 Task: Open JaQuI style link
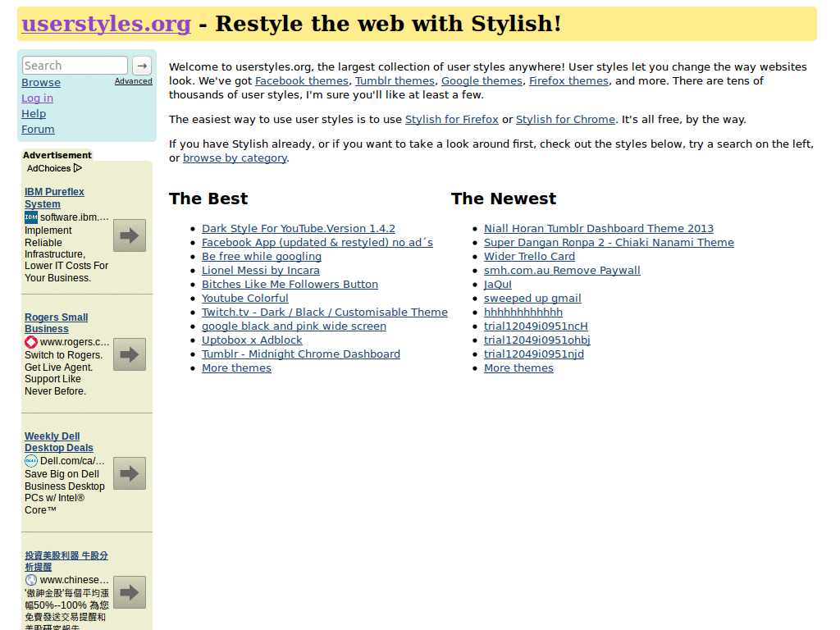click(498, 285)
